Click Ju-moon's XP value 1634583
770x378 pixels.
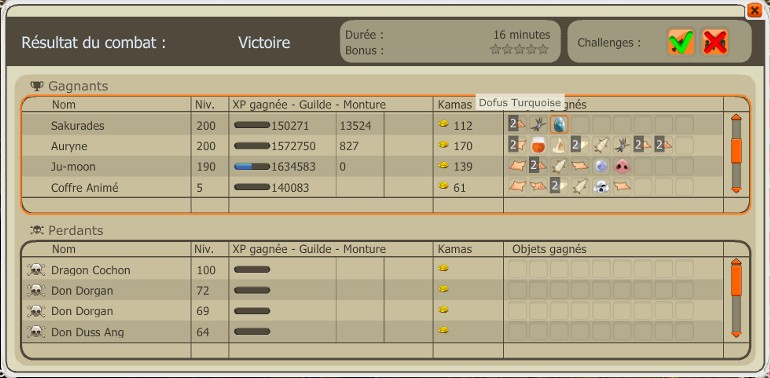pyautogui.click(x=294, y=167)
